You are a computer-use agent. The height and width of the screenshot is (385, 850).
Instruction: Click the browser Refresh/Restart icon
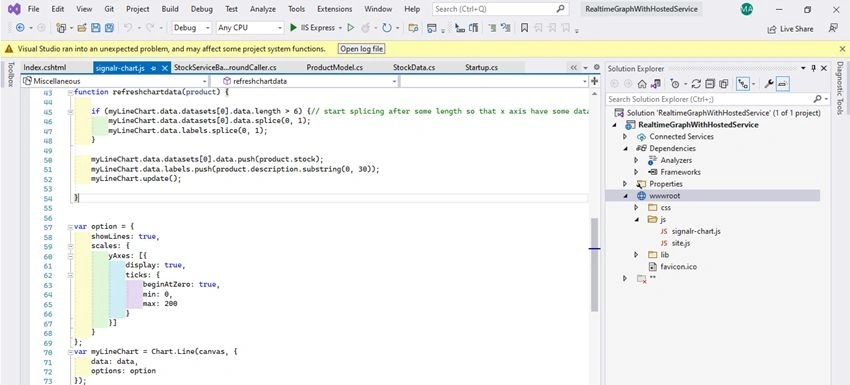click(x=387, y=28)
